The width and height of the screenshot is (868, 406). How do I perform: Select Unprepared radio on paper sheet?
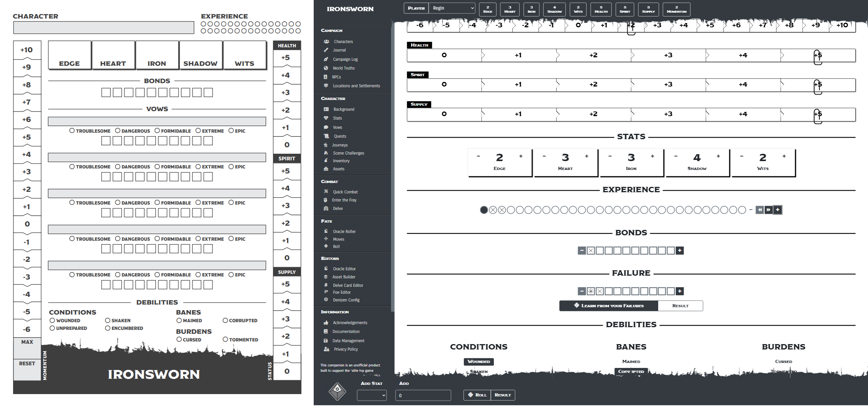52,328
